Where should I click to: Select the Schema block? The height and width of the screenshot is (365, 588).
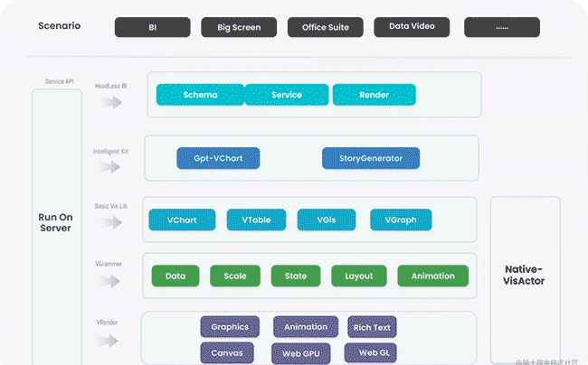click(200, 95)
